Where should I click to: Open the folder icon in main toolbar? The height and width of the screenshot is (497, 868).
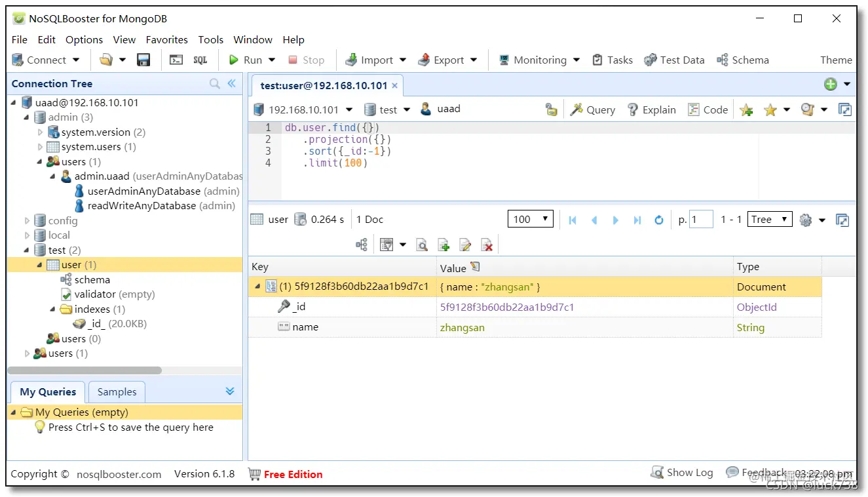[x=106, y=60]
